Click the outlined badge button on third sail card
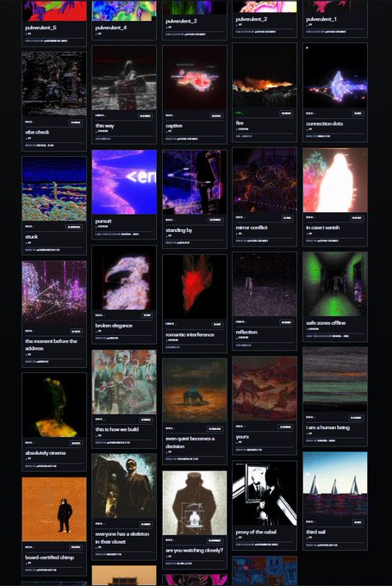 tap(358, 522)
